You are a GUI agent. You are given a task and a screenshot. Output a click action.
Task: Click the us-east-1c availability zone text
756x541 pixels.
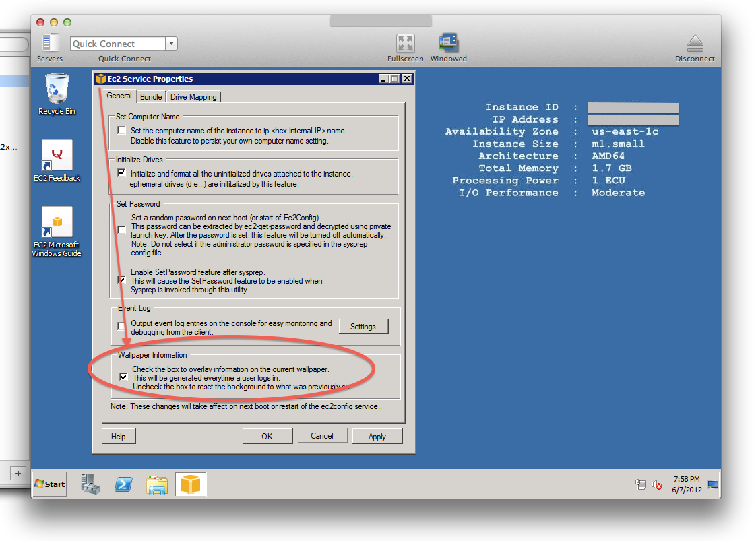coord(625,131)
